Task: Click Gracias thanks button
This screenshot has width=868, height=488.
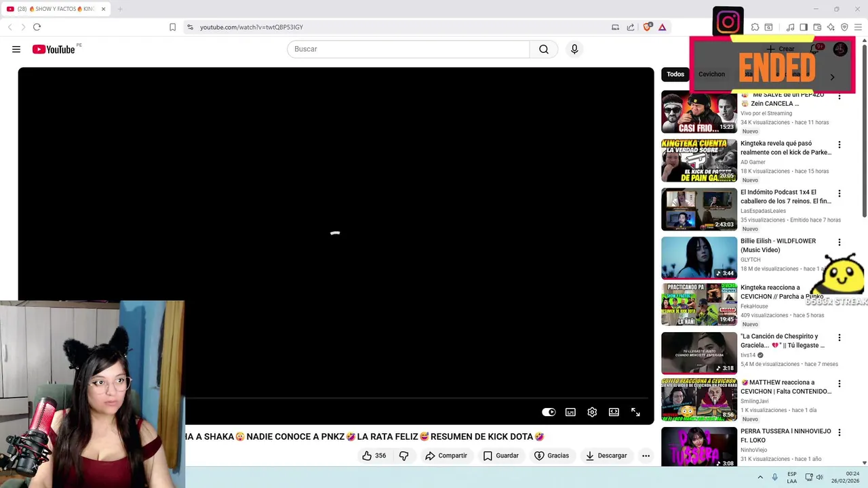Action: pos(551,455)
